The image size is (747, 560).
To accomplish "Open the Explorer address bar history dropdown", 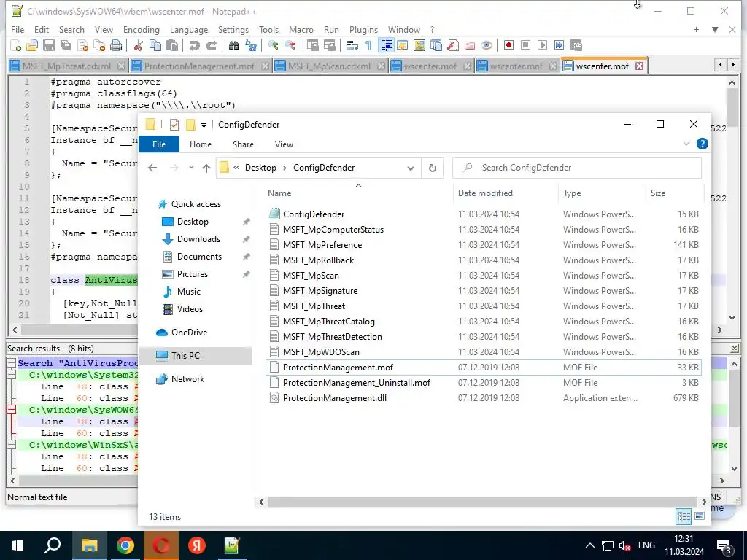I will 411,168.
